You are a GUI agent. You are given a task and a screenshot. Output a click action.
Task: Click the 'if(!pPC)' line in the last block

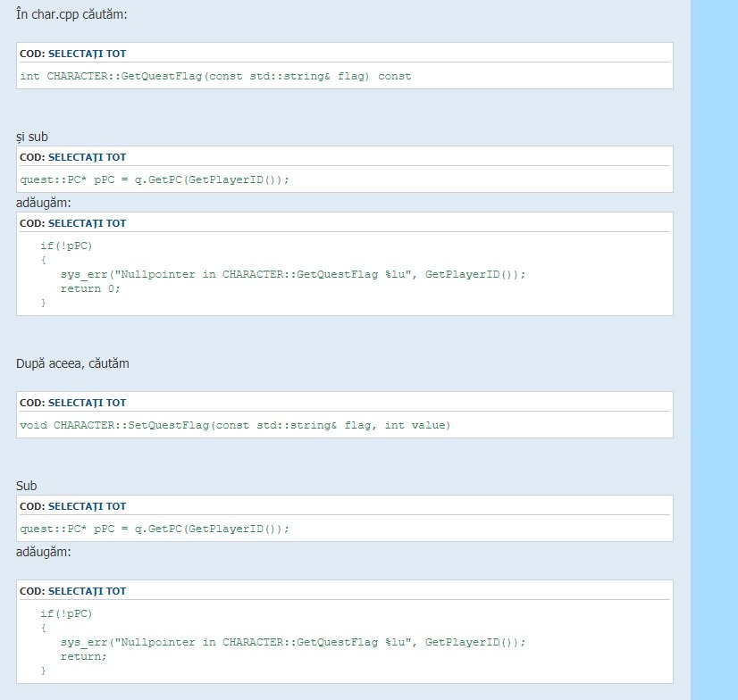(66, 613)
